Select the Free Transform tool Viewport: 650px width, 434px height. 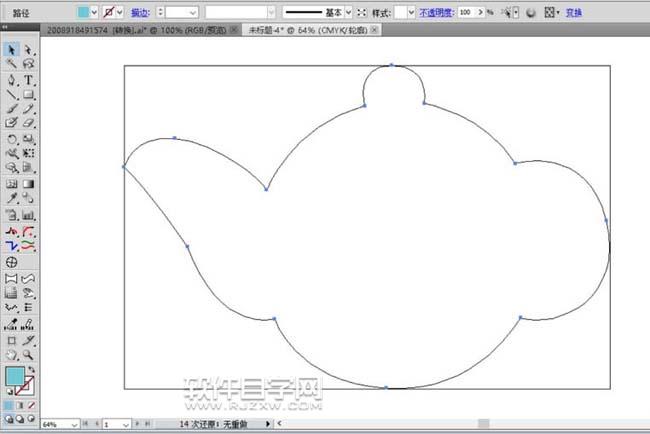tap(28, 153)
